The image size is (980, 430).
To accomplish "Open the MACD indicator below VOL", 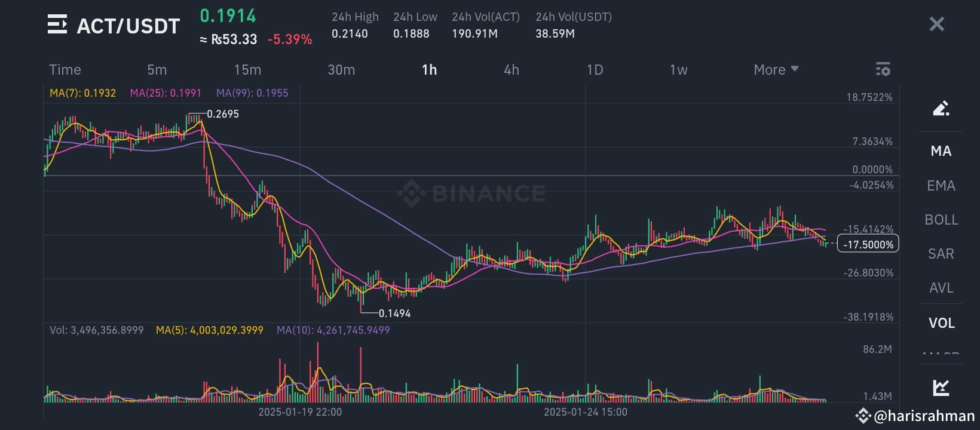I will (x=941, y=355).
